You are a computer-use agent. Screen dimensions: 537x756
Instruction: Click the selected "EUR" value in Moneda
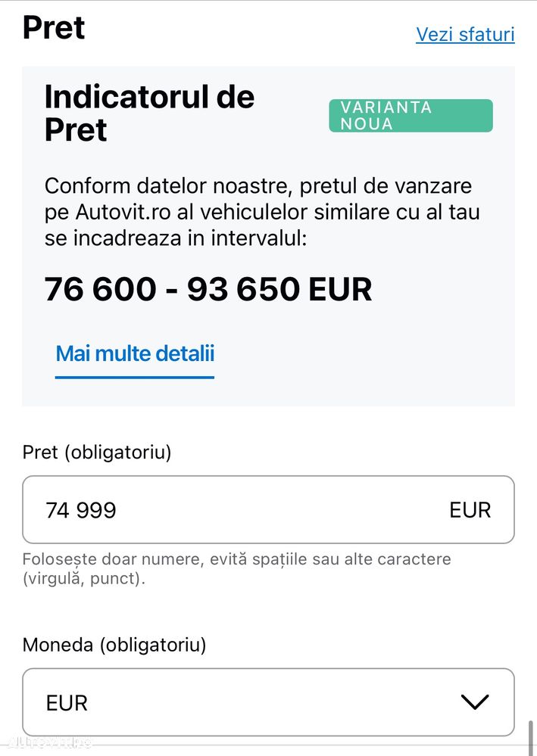67,703
